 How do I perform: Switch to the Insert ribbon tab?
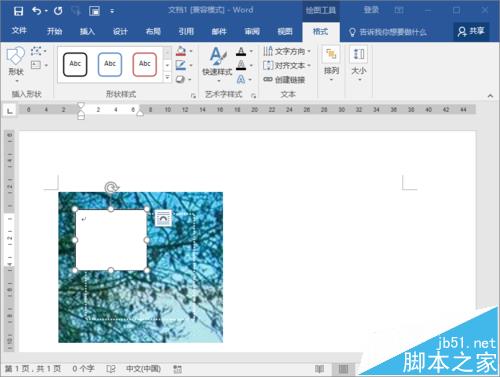pos(87,32)
